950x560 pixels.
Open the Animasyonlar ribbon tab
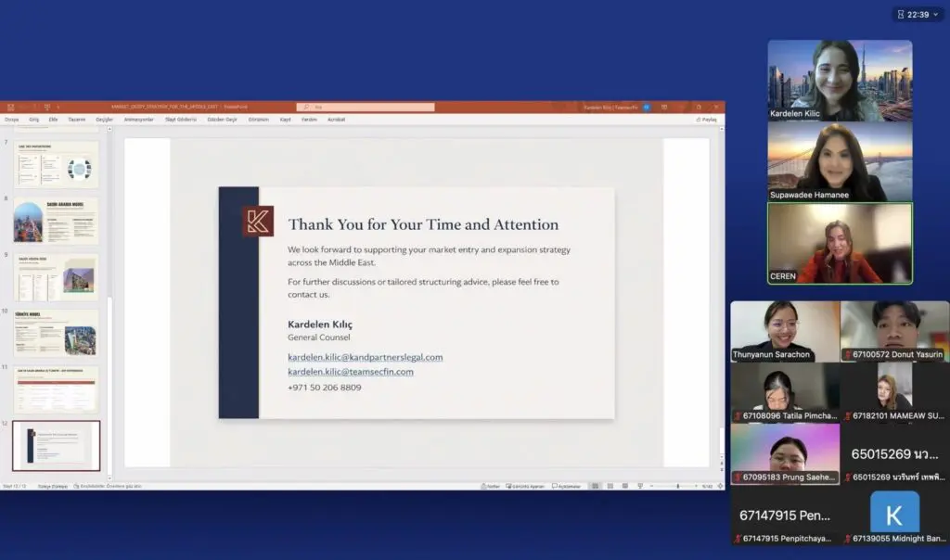tap(139, 120)
